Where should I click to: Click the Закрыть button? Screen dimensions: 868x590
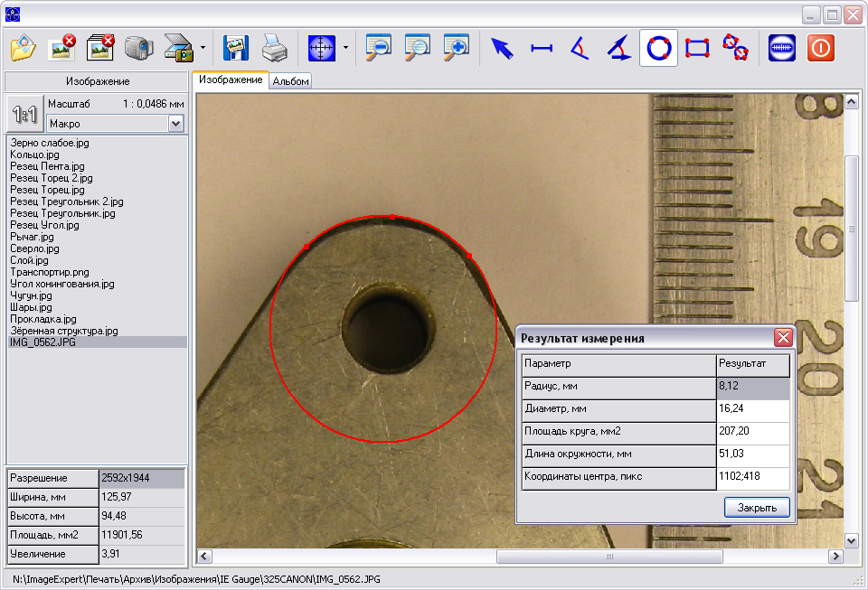pyautogui.click(x=757, y=508)
